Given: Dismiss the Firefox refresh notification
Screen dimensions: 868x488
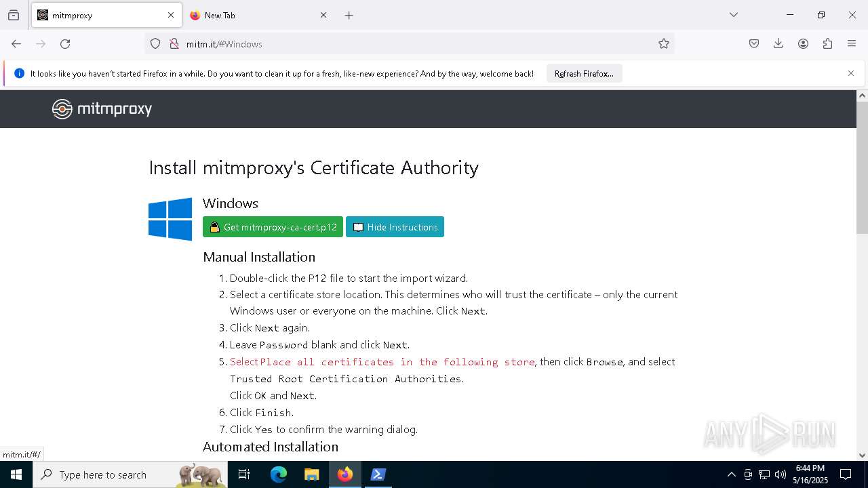Looking at the screenshot, I should pyautogui.click(x=851, y=73).
